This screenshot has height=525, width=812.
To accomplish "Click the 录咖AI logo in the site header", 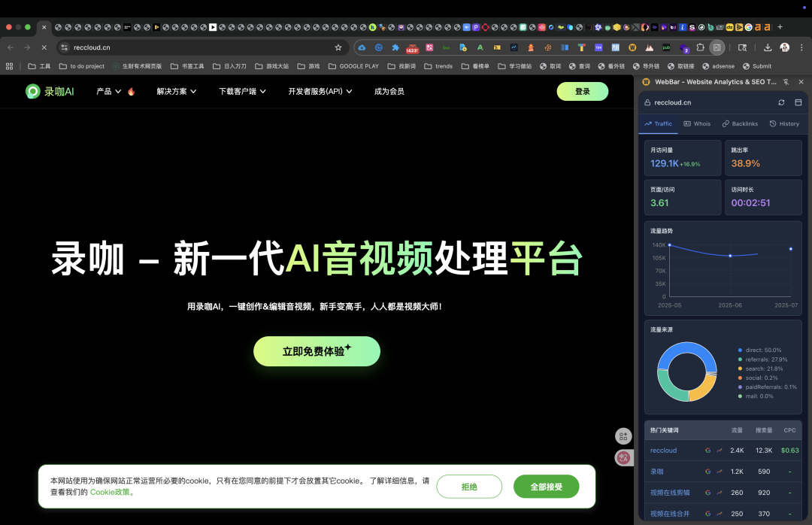I will click(x=50, y=92).
